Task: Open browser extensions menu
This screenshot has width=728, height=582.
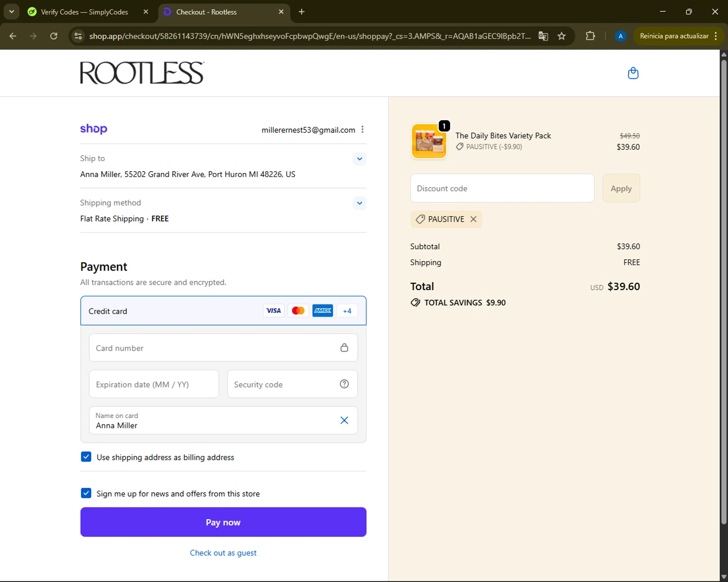Action: click(590, 36)
